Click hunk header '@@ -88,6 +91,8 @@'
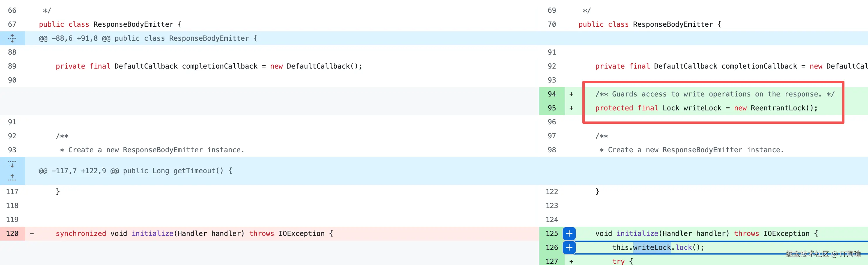Viewport: 868px width, 265px height. 74,38
